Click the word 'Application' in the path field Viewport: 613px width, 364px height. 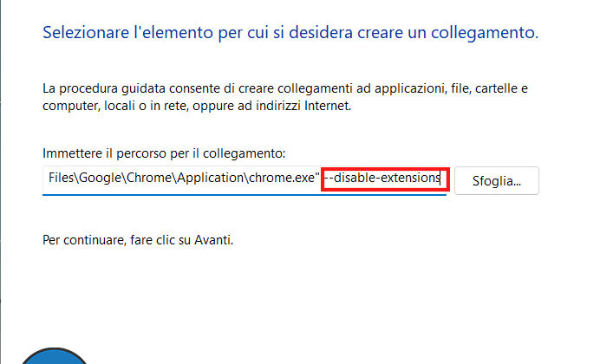(x=207, y=180)
